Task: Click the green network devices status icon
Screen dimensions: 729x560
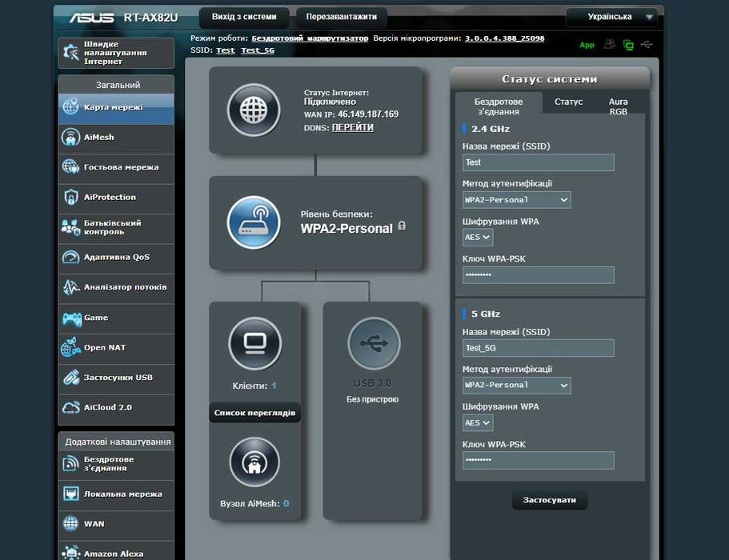Action: 628,45
